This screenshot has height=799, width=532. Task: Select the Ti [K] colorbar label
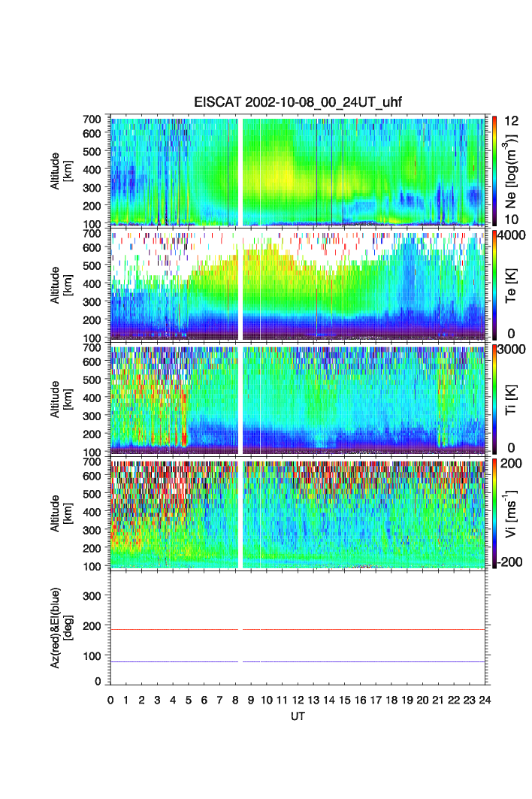(513, 398)
